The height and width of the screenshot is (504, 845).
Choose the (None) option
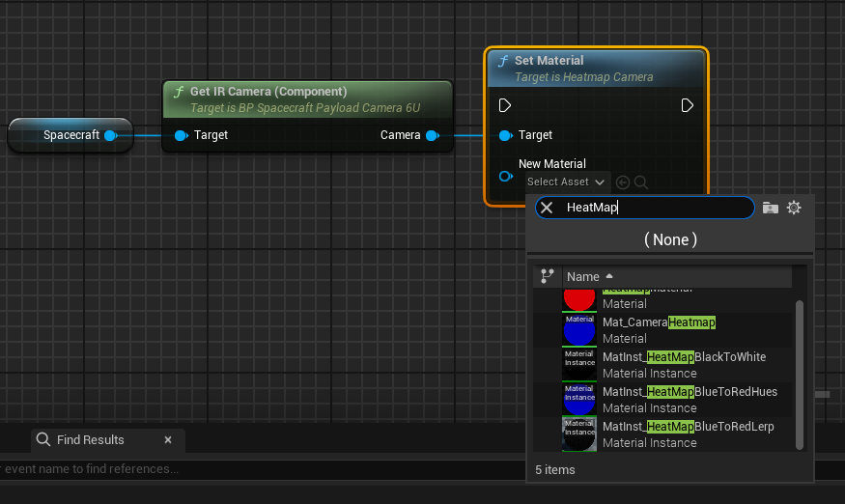(x=670, y=239)
